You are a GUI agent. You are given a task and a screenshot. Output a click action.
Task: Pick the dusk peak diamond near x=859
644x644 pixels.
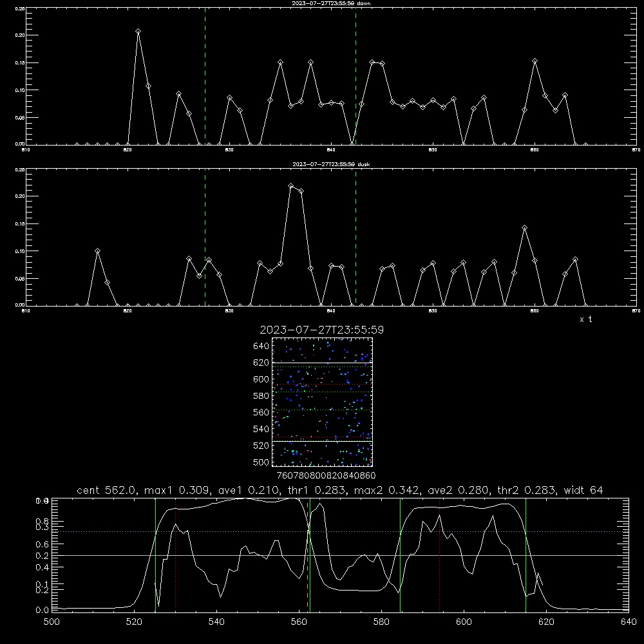point(524,228)
